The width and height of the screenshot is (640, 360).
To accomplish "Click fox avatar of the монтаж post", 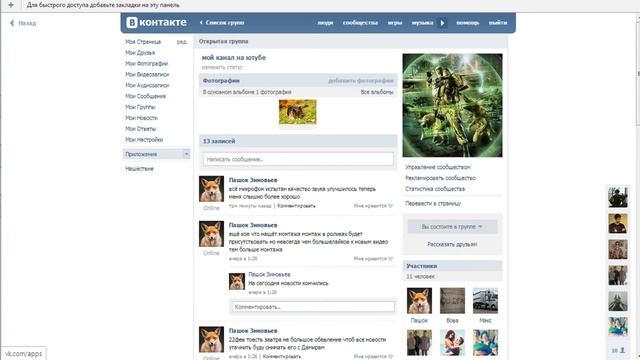I will tap(211, 234).
